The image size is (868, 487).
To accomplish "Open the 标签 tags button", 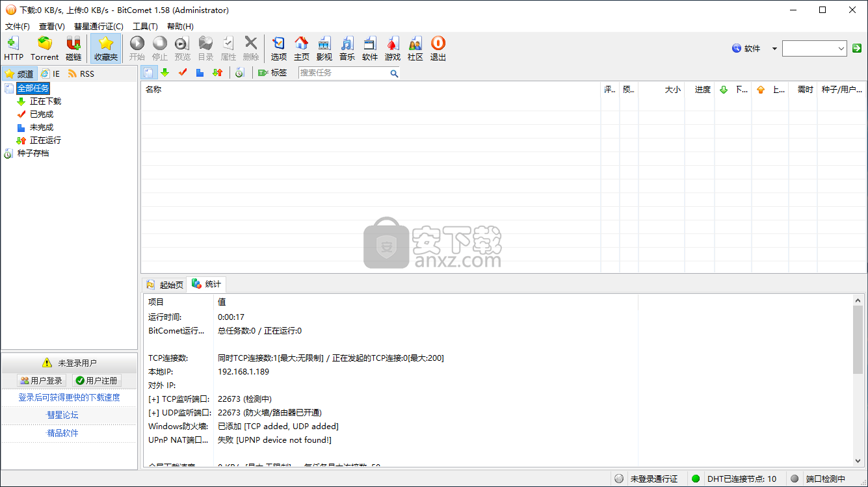I will 272,73.
